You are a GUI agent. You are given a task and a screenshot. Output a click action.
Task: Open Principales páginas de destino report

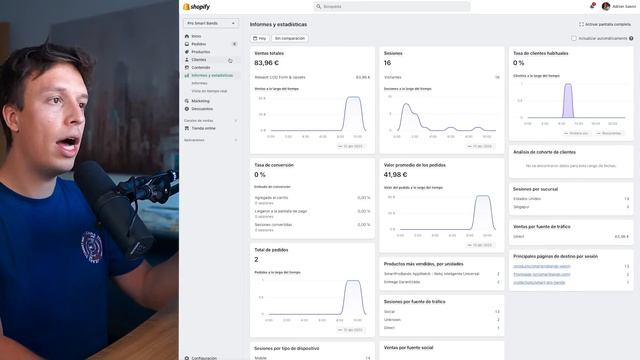tap(556, 256)
